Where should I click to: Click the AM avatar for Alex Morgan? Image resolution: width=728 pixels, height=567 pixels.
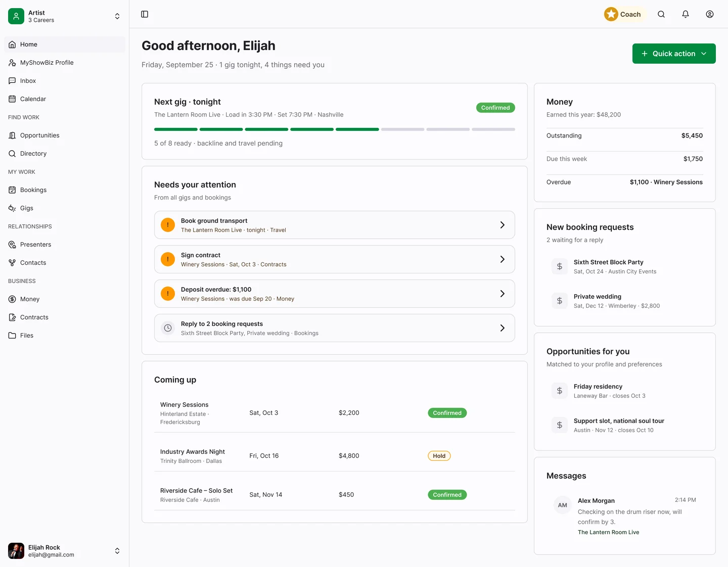tap(563, 505)
